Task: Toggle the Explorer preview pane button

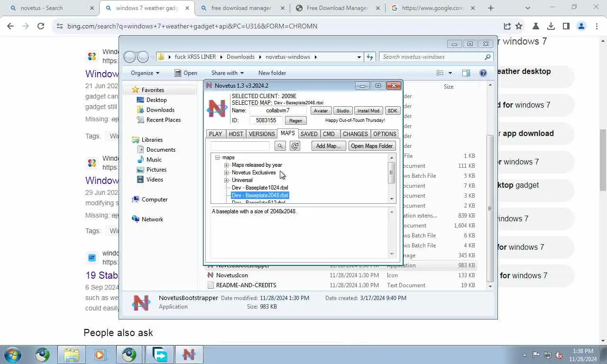Action: pos(466,73)
